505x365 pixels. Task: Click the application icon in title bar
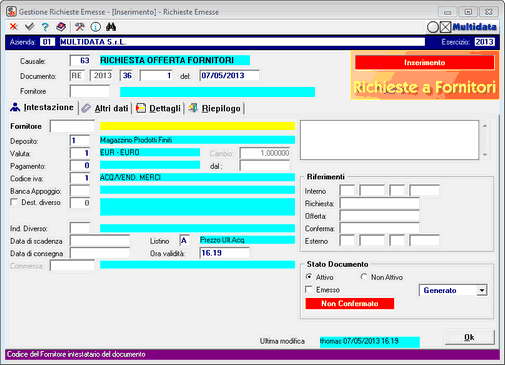(x=11, y=12)
